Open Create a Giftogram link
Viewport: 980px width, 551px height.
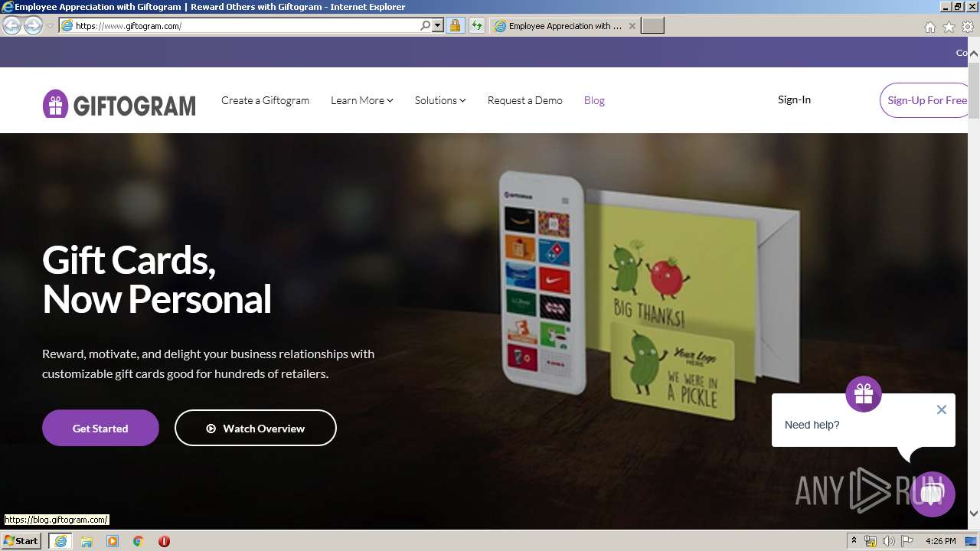pos(265,100)
